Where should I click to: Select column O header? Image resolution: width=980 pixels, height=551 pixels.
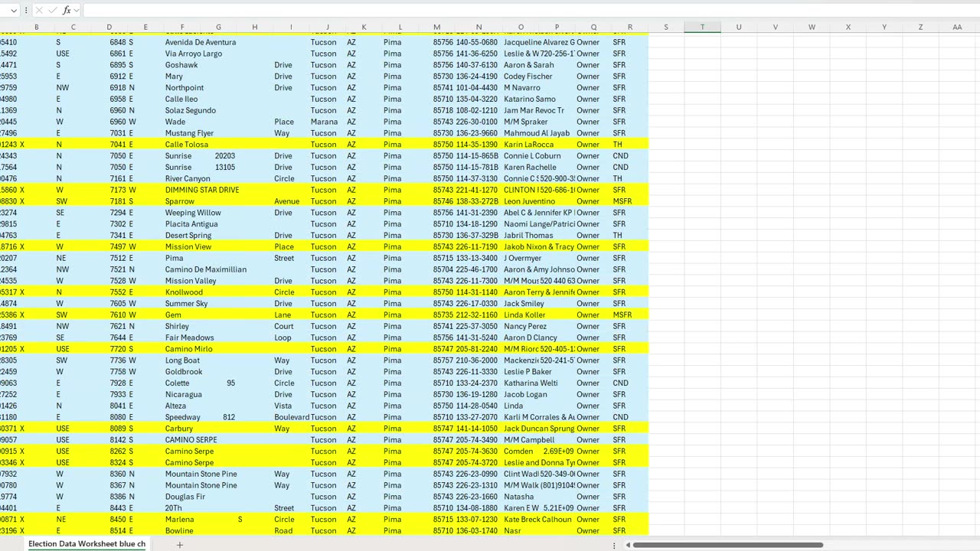521,28
